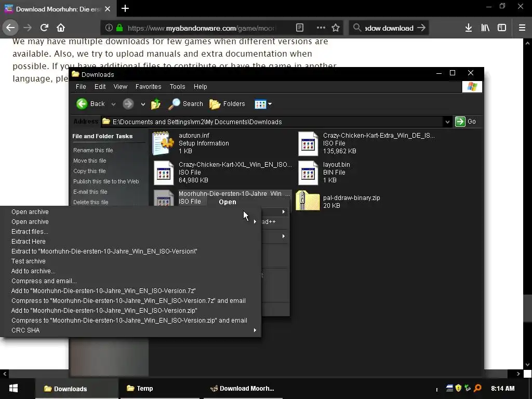Open page actions three-dot menu
The height and width of the screenshot is (399, 532).
tap(321, 28)
